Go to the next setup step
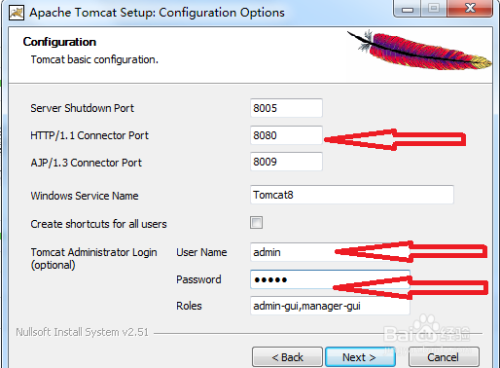The width and height of the screenshot is (500, 368). [360, 357]
